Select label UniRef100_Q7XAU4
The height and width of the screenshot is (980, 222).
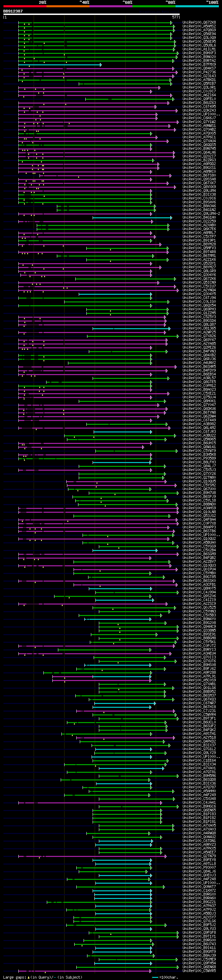pyautogui.click(x=199, y=141)
